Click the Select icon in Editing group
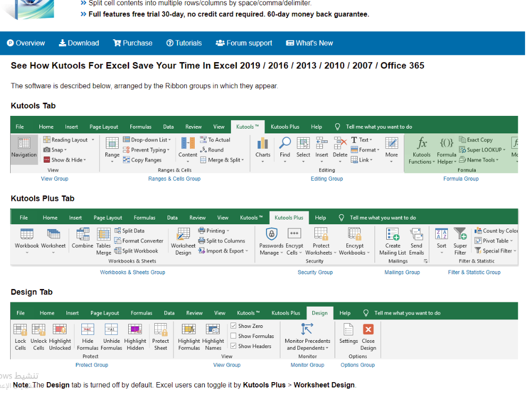532x397 pixels. click(x=303, y=143)
